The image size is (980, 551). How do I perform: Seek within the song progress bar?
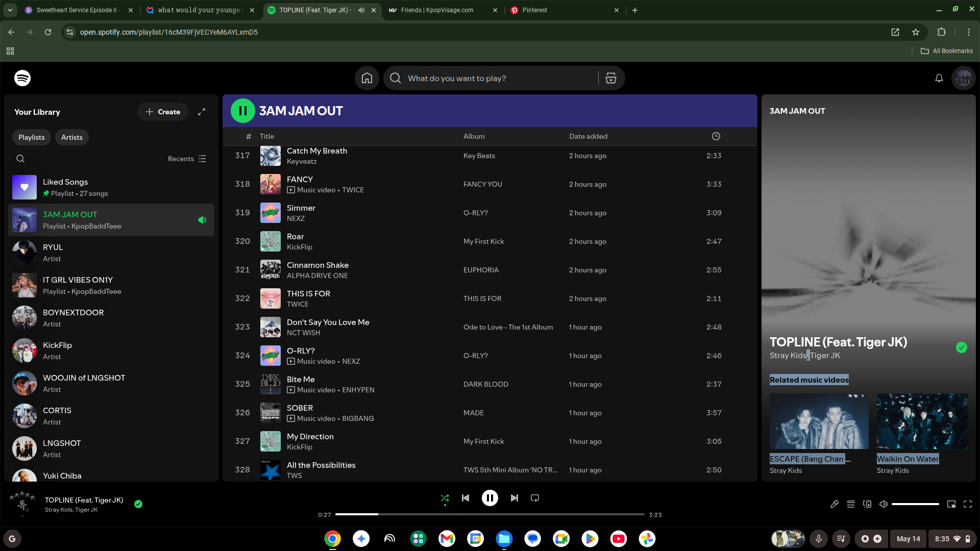tap(490, 514)
